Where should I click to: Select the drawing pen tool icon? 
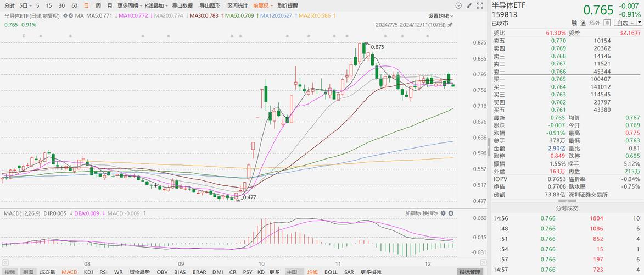(469, 5)
